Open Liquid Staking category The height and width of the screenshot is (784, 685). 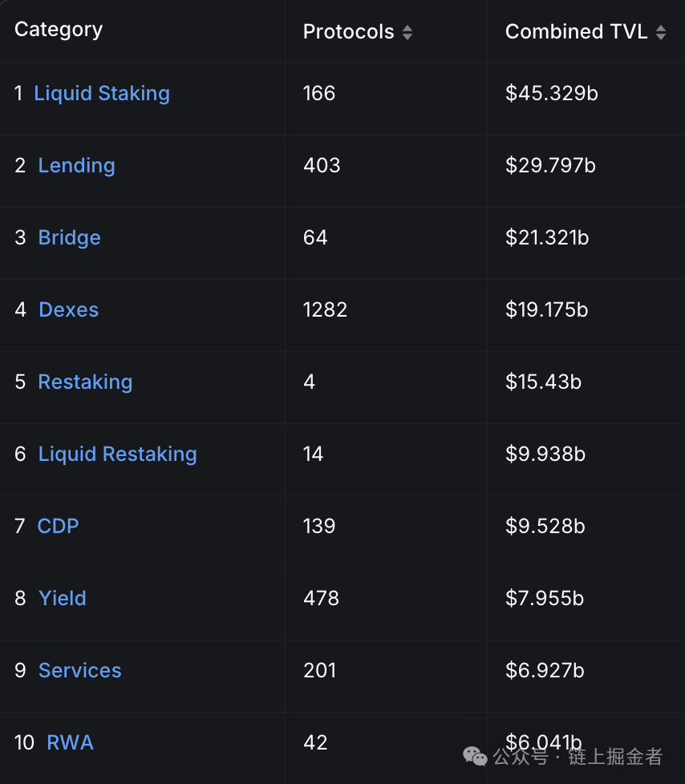[102, 94]
